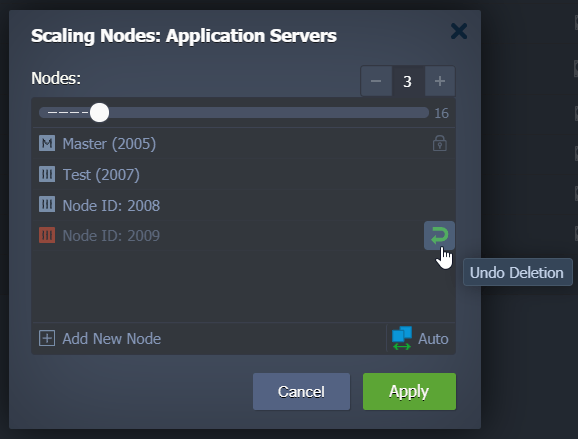Click the nodes slider handle

click(99, 112)
